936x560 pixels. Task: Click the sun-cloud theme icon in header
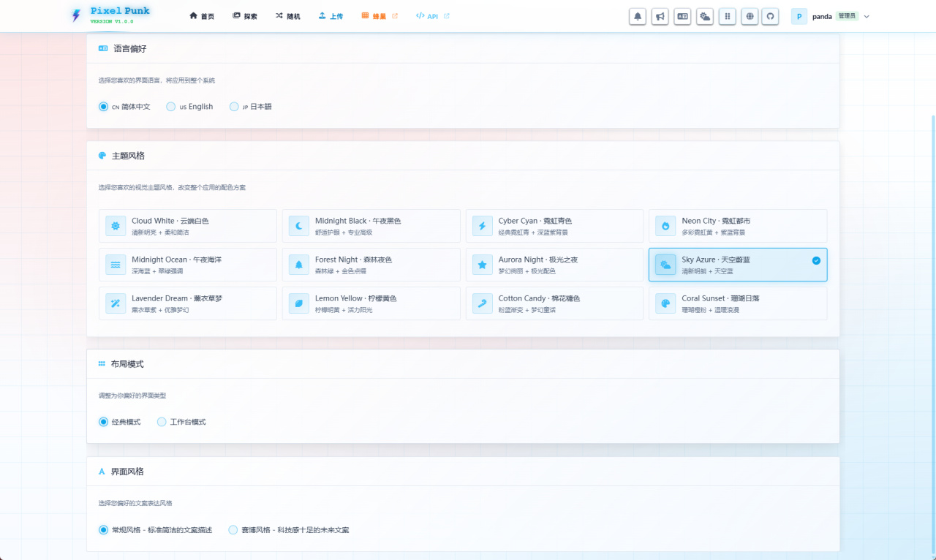pyautogui.click(x=705, y=16)
